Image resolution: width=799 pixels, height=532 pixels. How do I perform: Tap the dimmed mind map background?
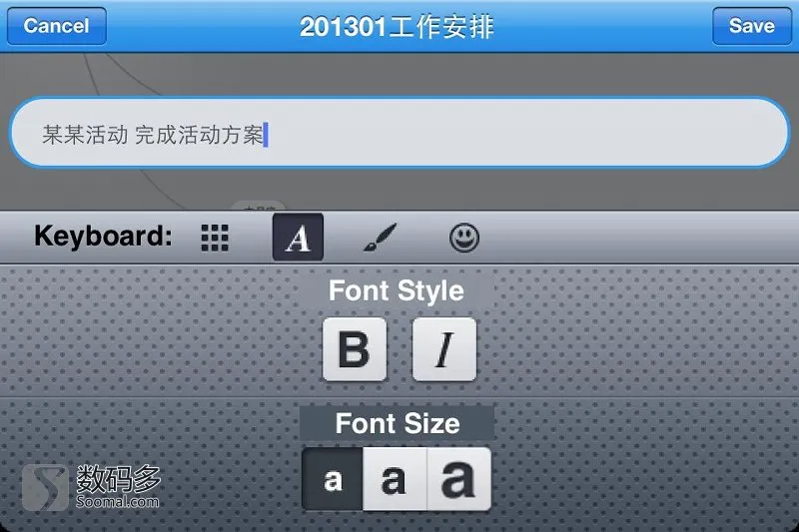point(399,74)
